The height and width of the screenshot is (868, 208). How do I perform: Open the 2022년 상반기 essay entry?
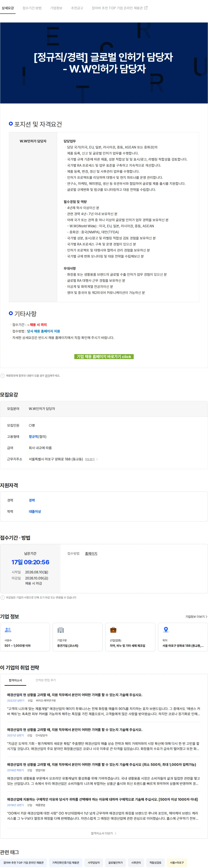point(104,704)
